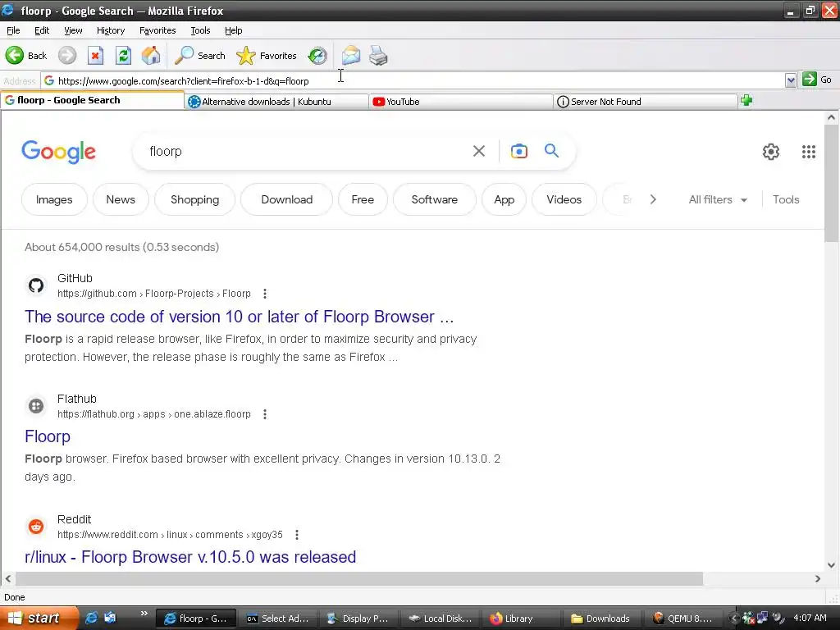840x630 pixels.
Task: Filter results by News
Action: pos(121,199)
